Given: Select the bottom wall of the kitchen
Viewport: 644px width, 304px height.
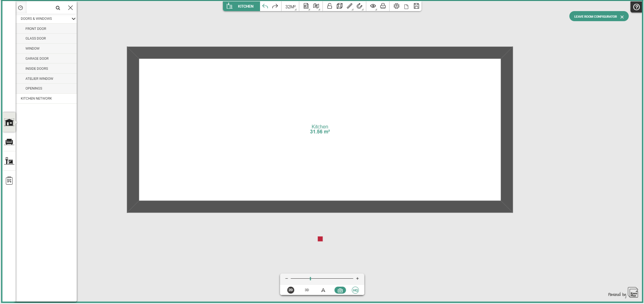Looking at the screenshot, I should click(x=320, y=206).
